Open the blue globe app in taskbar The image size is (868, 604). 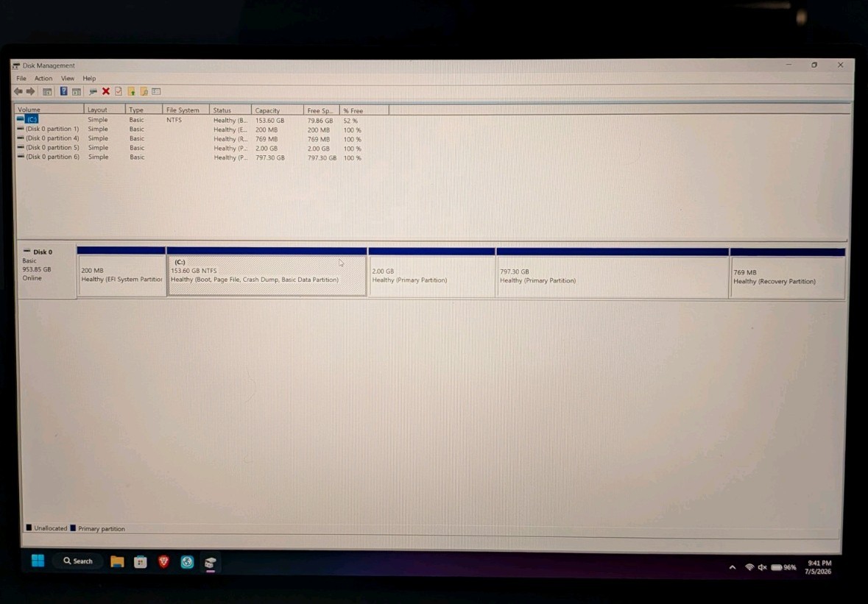[187, 563]
